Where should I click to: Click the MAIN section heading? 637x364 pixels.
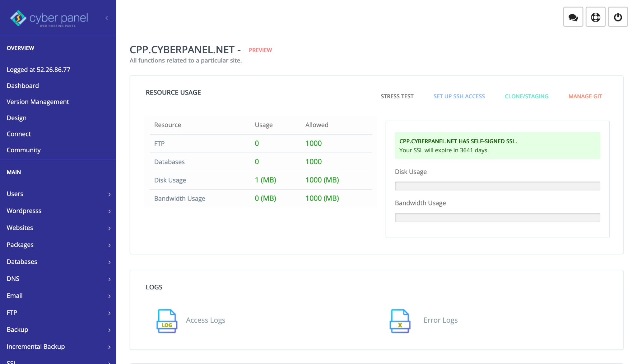pos(14,172)
